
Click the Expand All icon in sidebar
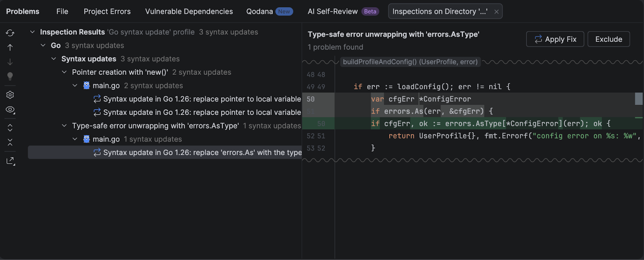point(10,128)
